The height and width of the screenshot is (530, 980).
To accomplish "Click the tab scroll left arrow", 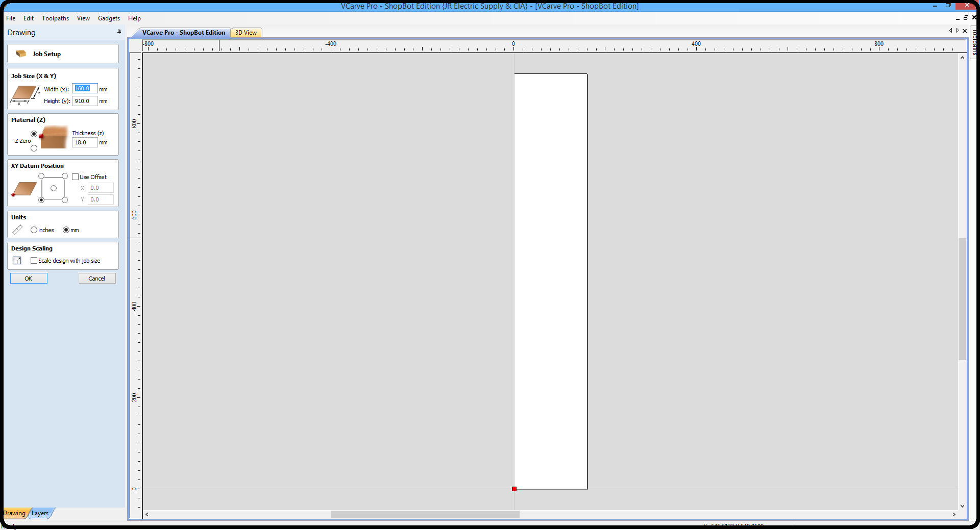I will 951,31.
